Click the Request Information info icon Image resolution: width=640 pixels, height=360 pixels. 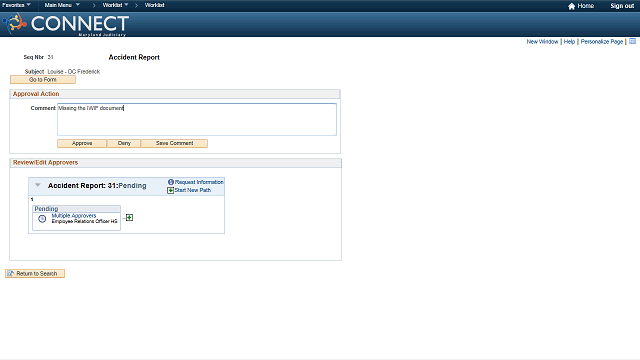[x=171, y=182]
